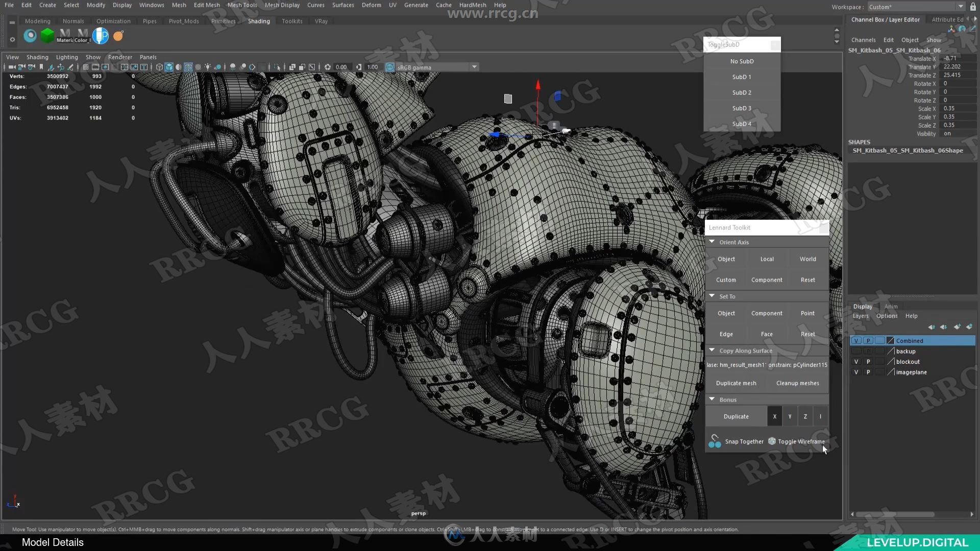This screenshot has height=551, width=980.
Task: Click the Modeling workspace tab
Action: pos(38,21)
